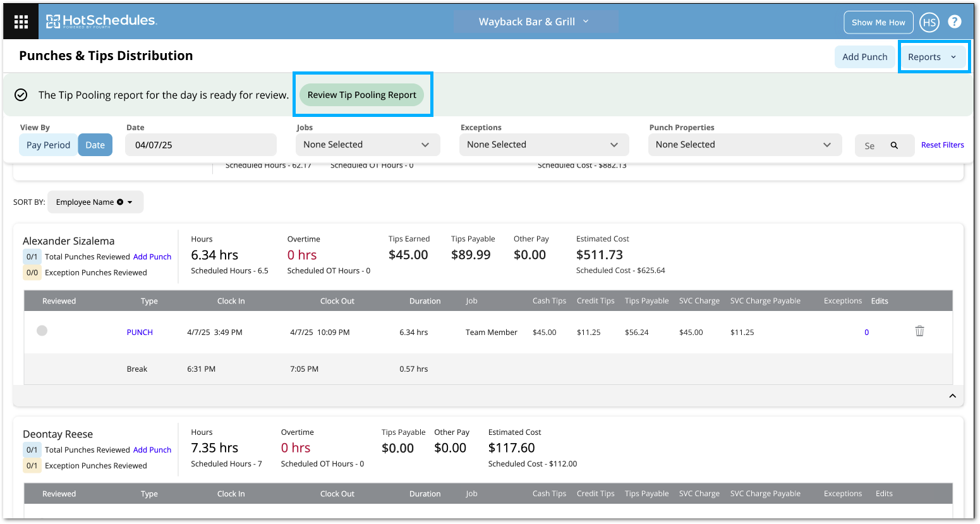
Task: Open the Jobs filter dropdown
Action: click(x=367, y=145)
